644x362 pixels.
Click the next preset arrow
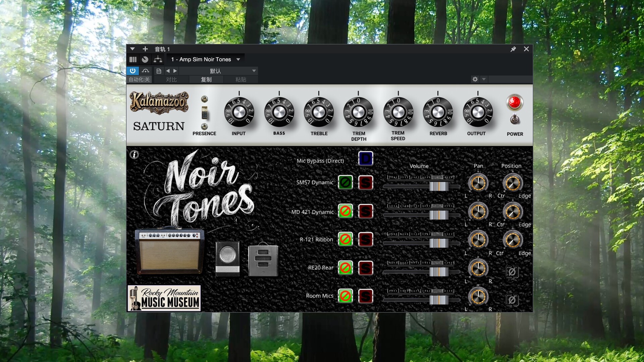click(x=175, y=71)
